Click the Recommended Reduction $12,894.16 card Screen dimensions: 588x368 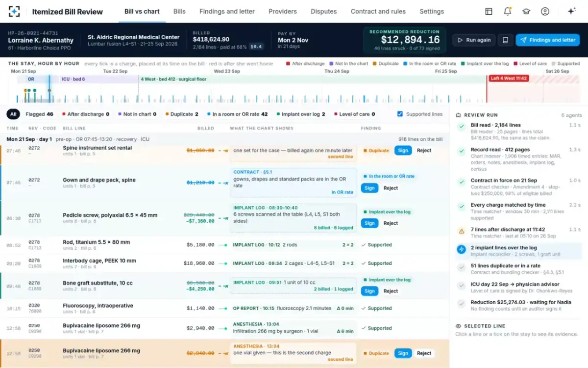(x=404, y=40)
